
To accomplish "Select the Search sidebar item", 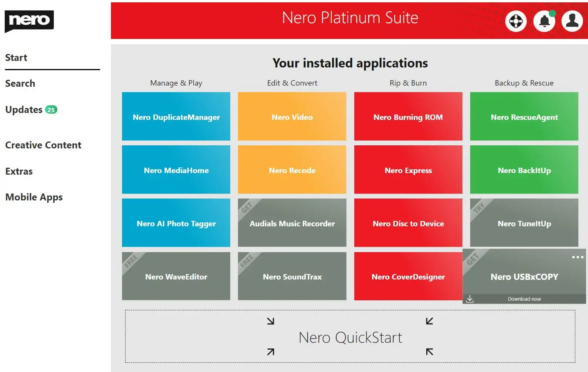I will point(20,84).
